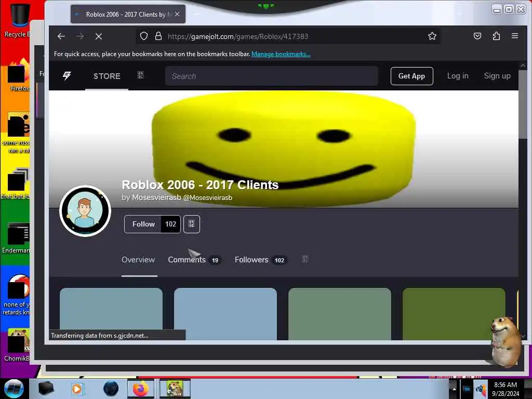Go back to the previous page in Firefox
Image resolution: width=532 pixels, height=399 pixels.
[x=61, y=36]
